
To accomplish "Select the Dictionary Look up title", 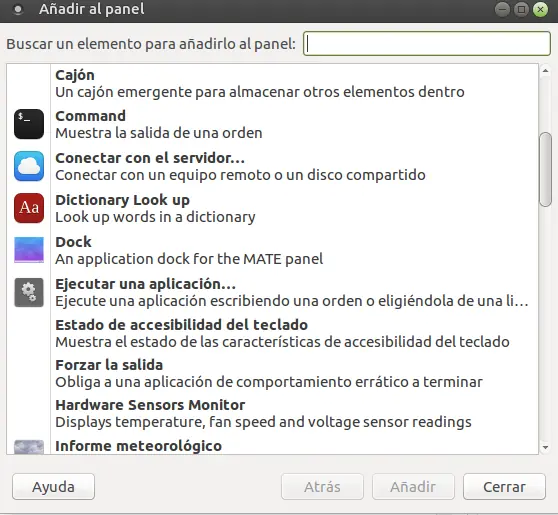I will 122,200.
